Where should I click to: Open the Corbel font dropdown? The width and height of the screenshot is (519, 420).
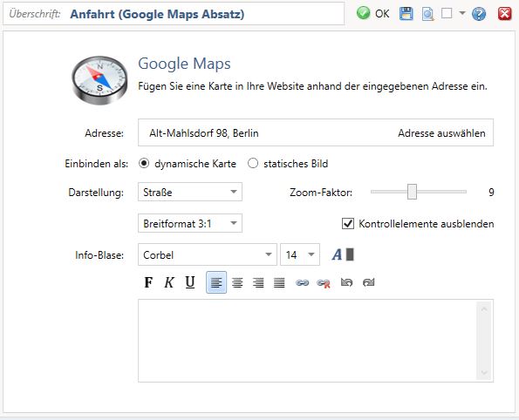coord(208,254)
